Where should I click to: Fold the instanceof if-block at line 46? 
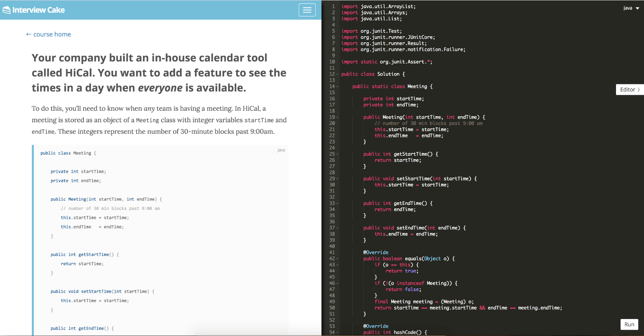[x=337, y=283]
